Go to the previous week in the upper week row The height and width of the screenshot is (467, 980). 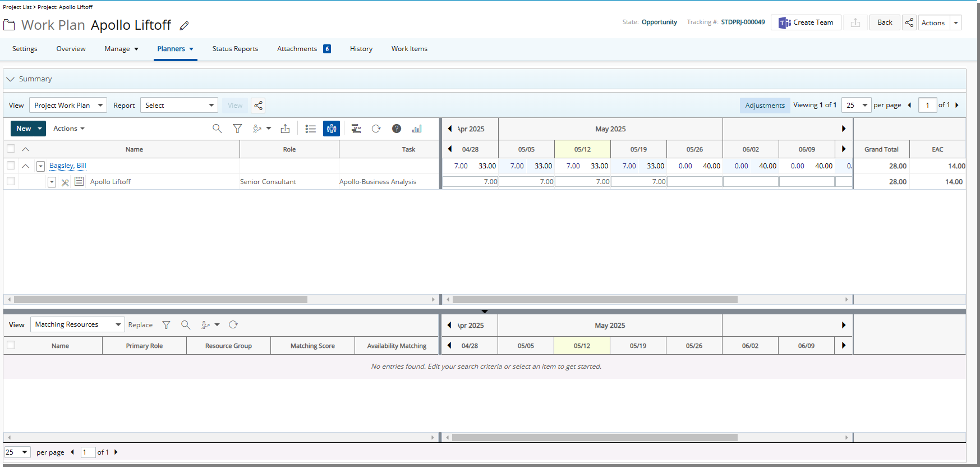pyautogui.click(x=450, y=149)
